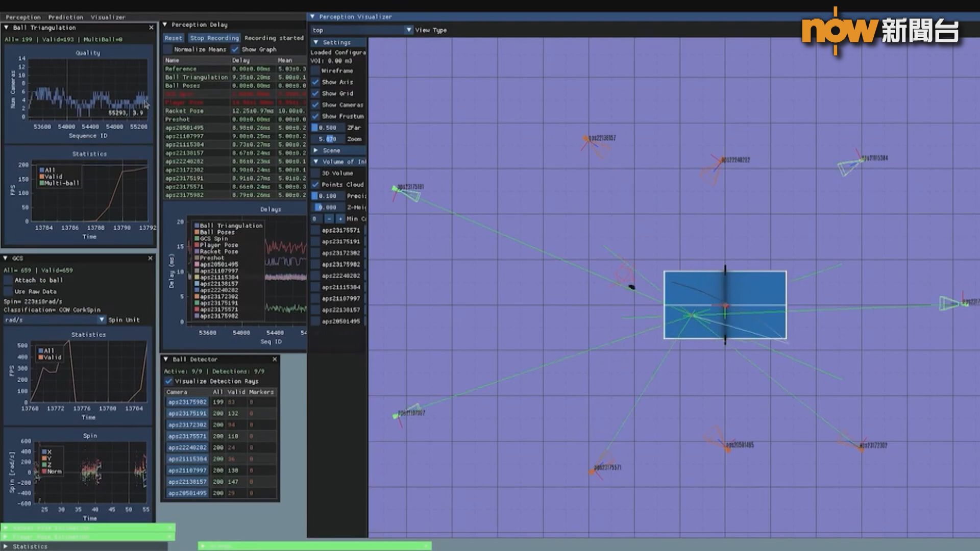Viewport: 980px width, 551px height.
Task: Enable the Wireframe checkbox
Action: click(x=315, y=71)
